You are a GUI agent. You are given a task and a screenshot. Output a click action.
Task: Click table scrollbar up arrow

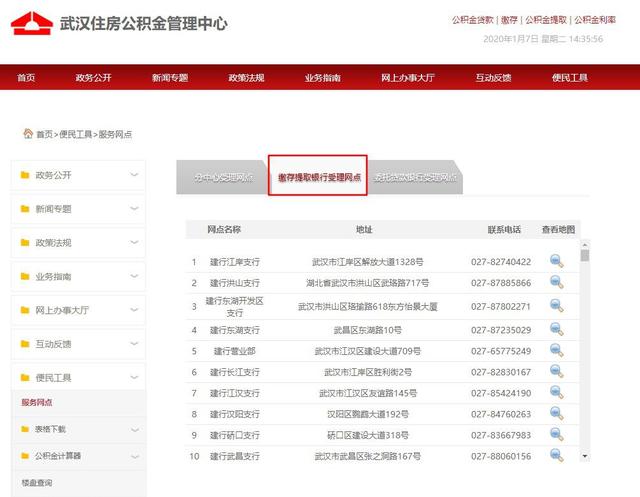(x=584, y=244)
